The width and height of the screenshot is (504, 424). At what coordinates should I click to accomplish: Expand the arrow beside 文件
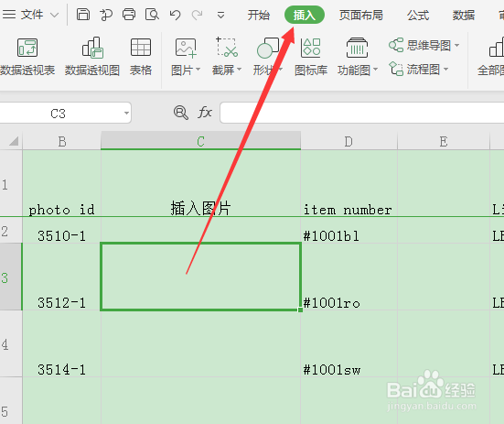[54, 15]
